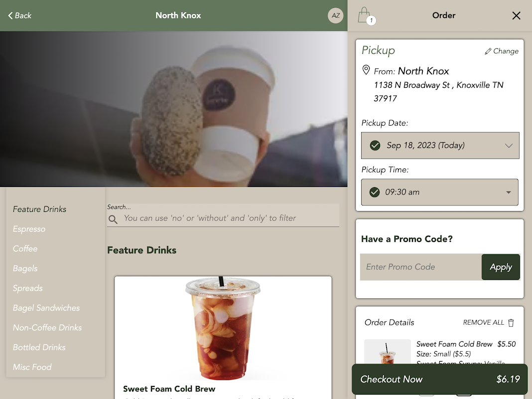Click the shopping bag cart icon
Screen dimensions: 532x399
[365, 15]
